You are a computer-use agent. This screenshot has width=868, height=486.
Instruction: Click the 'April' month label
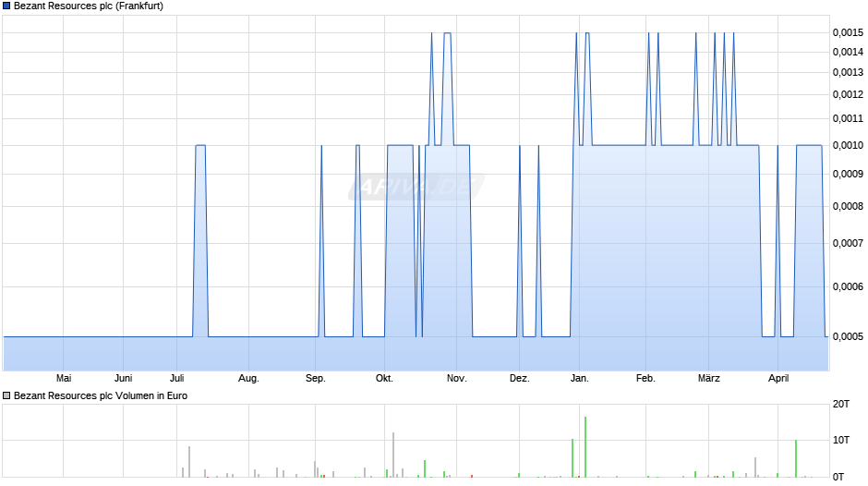point(778,379)
